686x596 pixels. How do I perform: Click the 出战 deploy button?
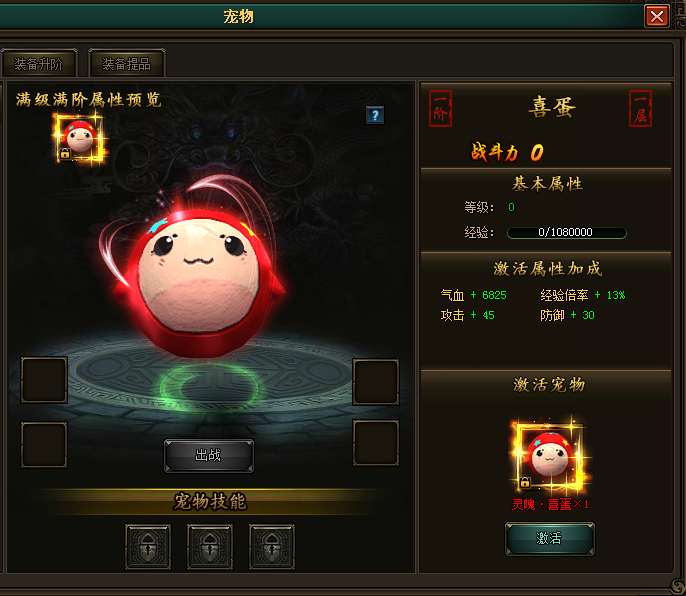[x=209, y=456]
